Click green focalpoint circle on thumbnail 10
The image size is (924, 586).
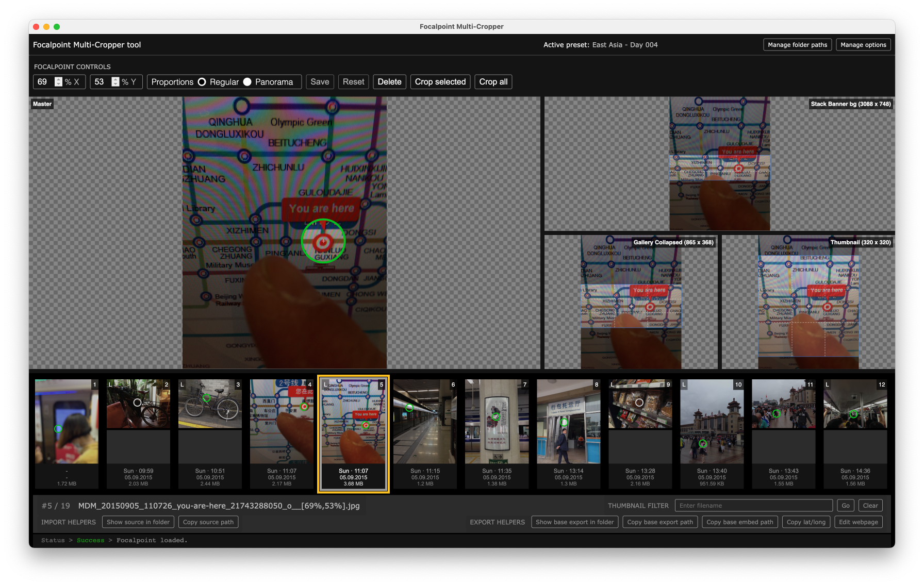[703, 443]
